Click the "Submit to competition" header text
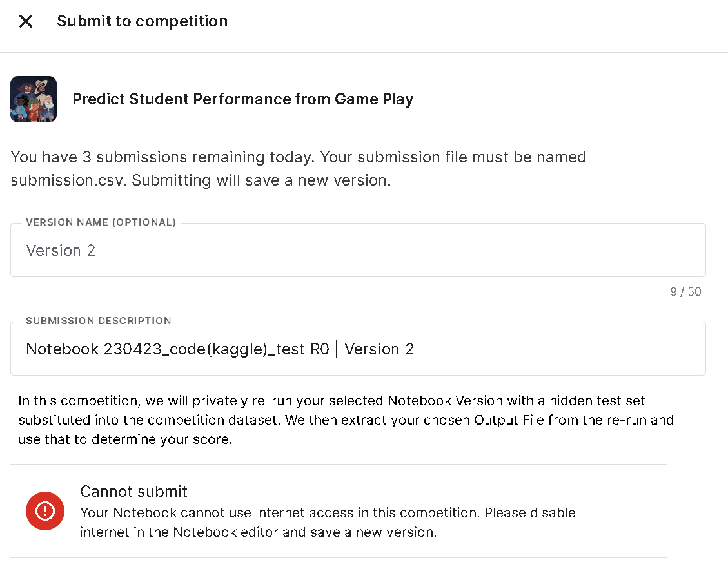Image resolution: width=728 pixels, height=578 pixels. coord(142,21)
